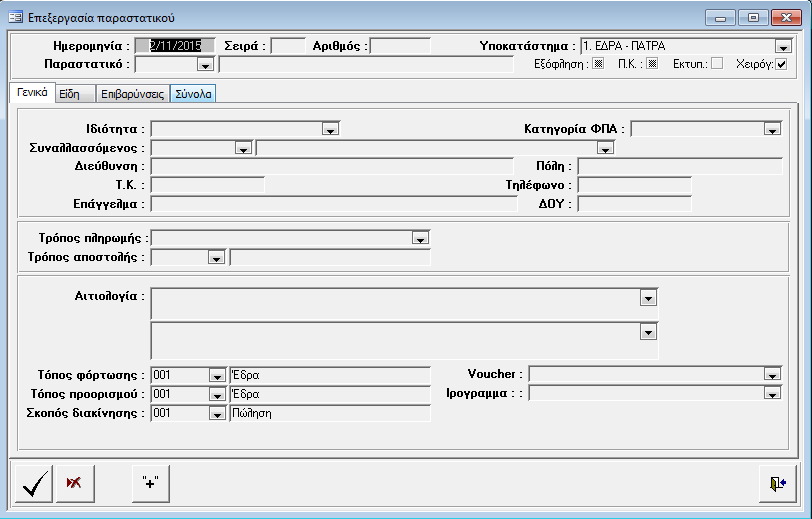Click the exit door icon
812x519 pixels.
tap(777, 483)
